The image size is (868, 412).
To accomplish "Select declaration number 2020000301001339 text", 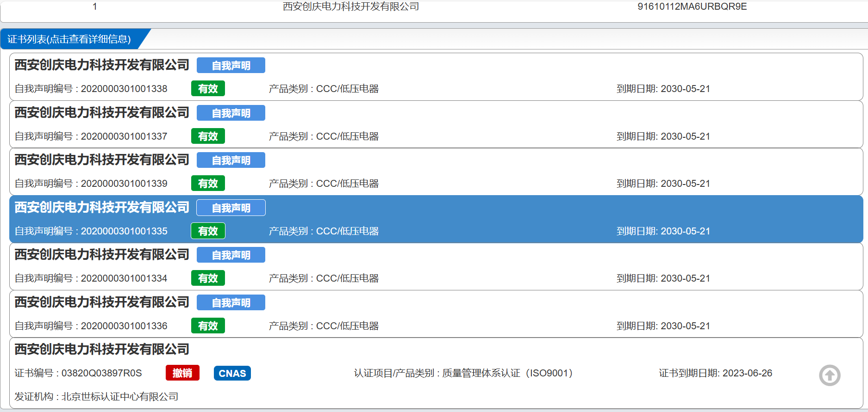I will pyautogui.click(x=124, y=184).
